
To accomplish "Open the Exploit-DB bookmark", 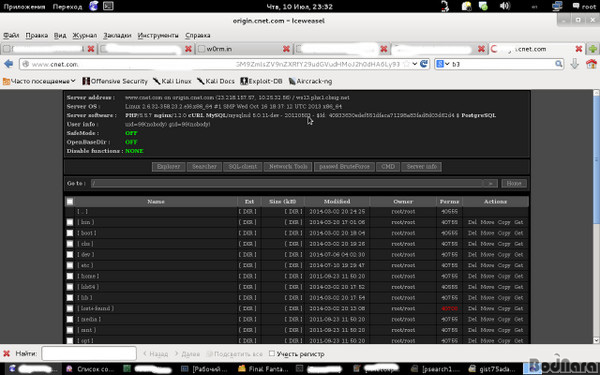I will click(x=261, y=81).
